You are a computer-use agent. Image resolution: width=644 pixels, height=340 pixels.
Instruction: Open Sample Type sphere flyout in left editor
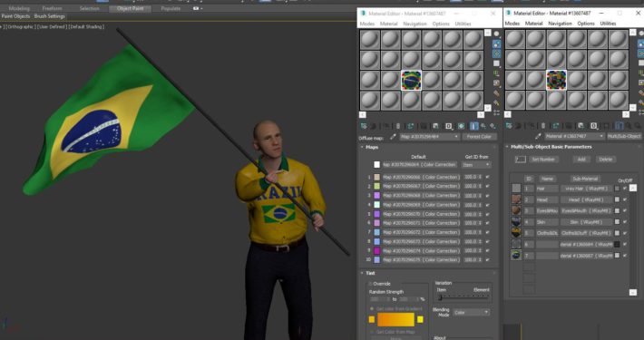496,34
